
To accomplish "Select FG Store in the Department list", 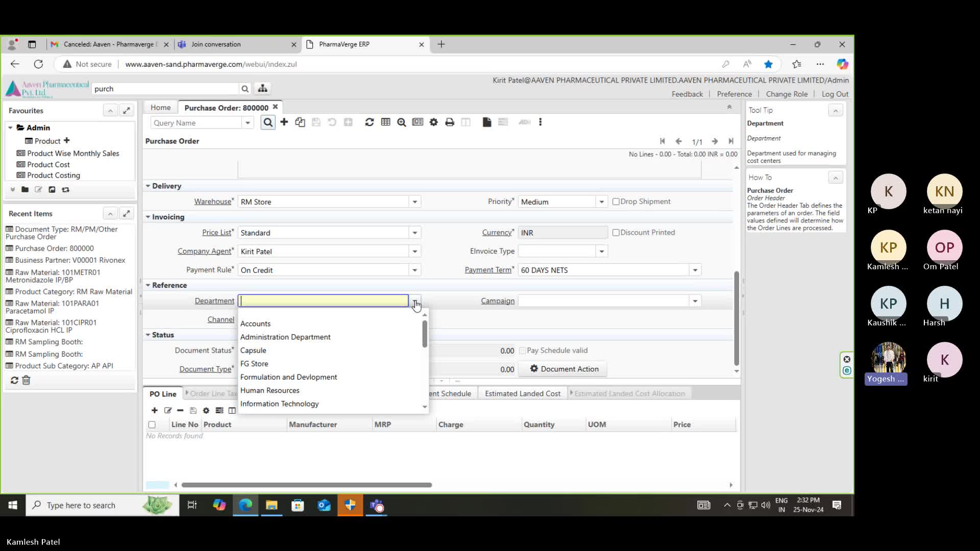I will coord(331,364).
